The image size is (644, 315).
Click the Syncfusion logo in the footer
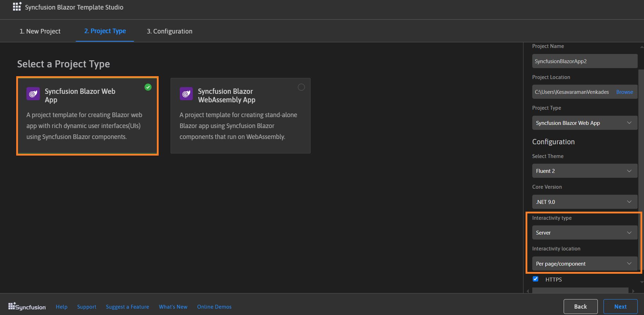27,307
